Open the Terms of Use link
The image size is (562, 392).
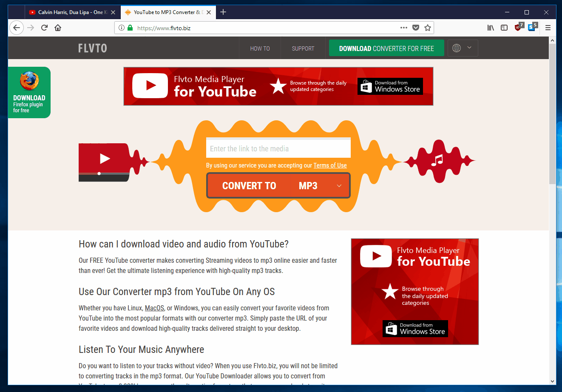(330, 165)
